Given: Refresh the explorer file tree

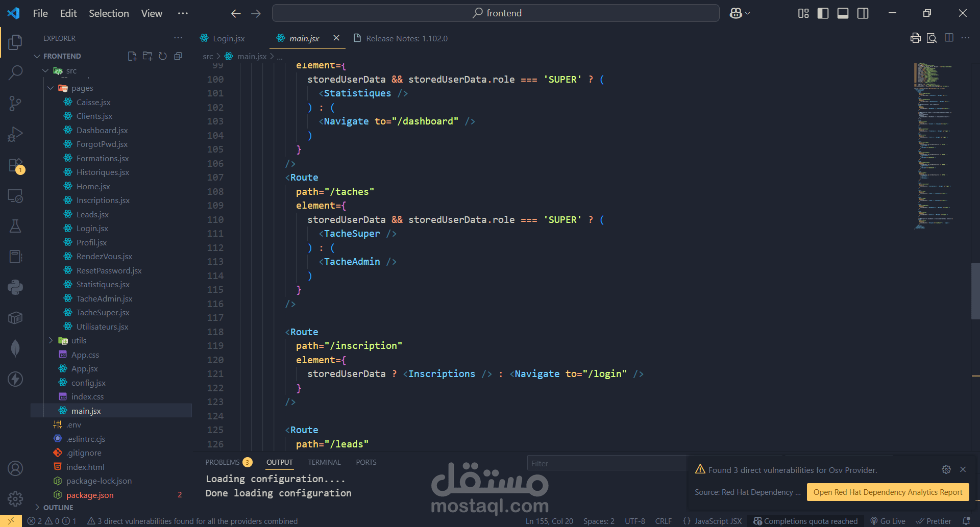Looking at the screenshot, I should pos(163,56).
